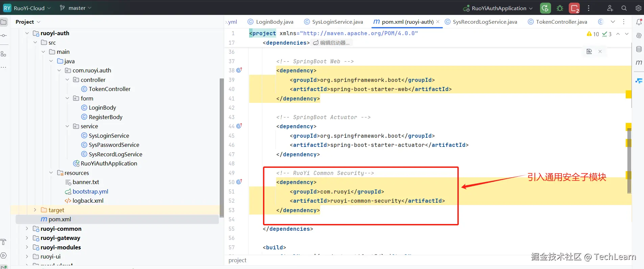Expand the ruoyi-ui folder
644x269 pixels.
[27, 256]
